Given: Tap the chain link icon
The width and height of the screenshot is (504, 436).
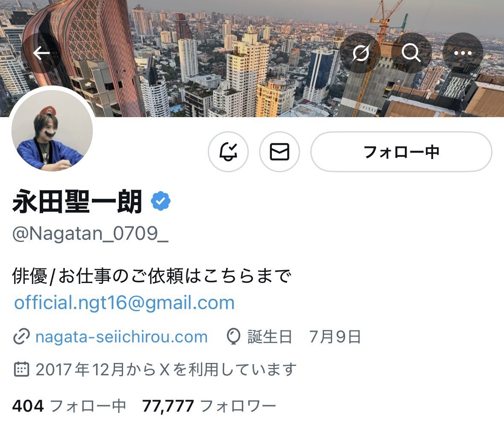Looking at the screenshot, I should (x=21, y=337).
